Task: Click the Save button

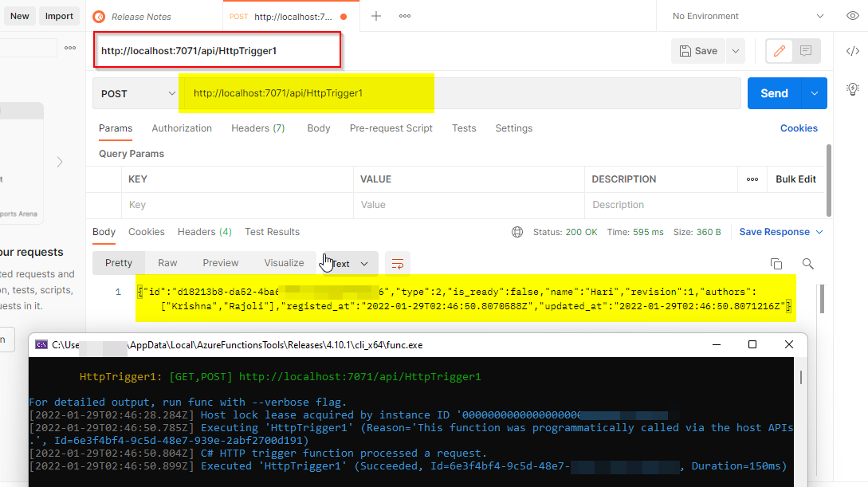Action: [698, 51]
